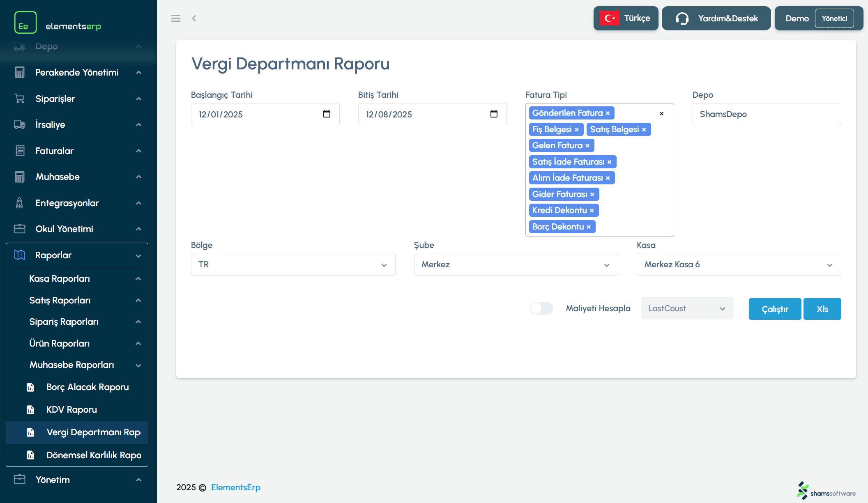Toggle the Maliyeti Hesapla switch
This screenshot has width=868, height=503.
click(541, 308)
